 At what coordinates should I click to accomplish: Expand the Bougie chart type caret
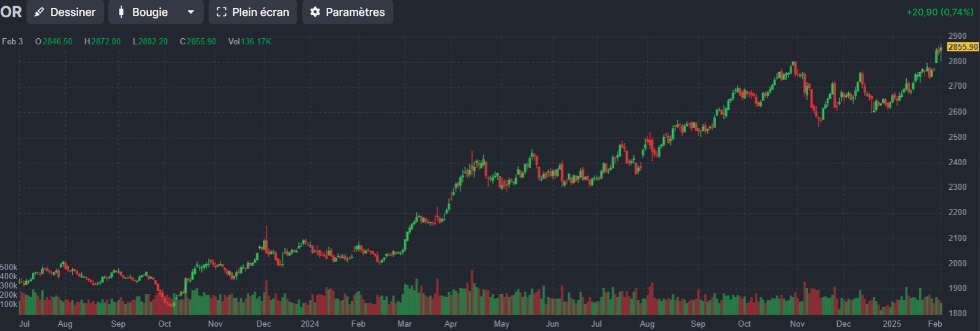(191, 12)
